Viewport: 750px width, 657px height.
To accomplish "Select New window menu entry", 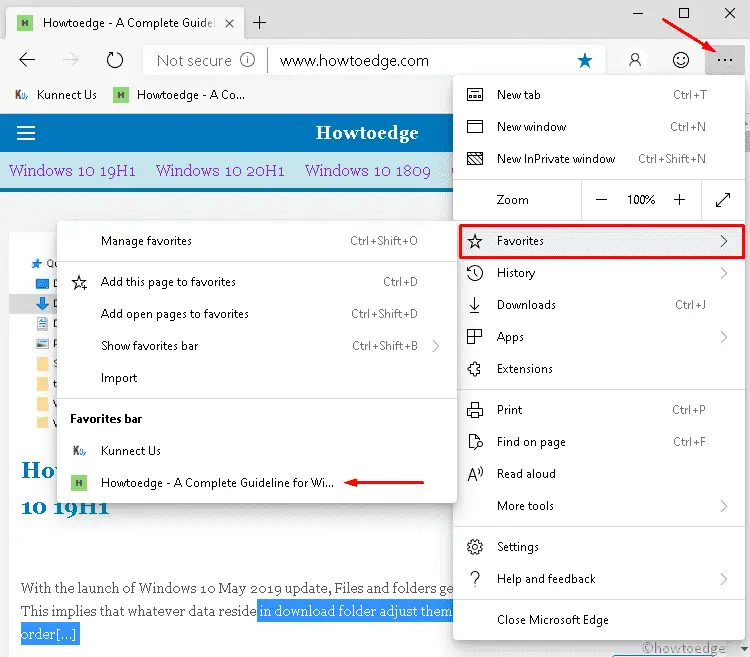I will 598,127.
